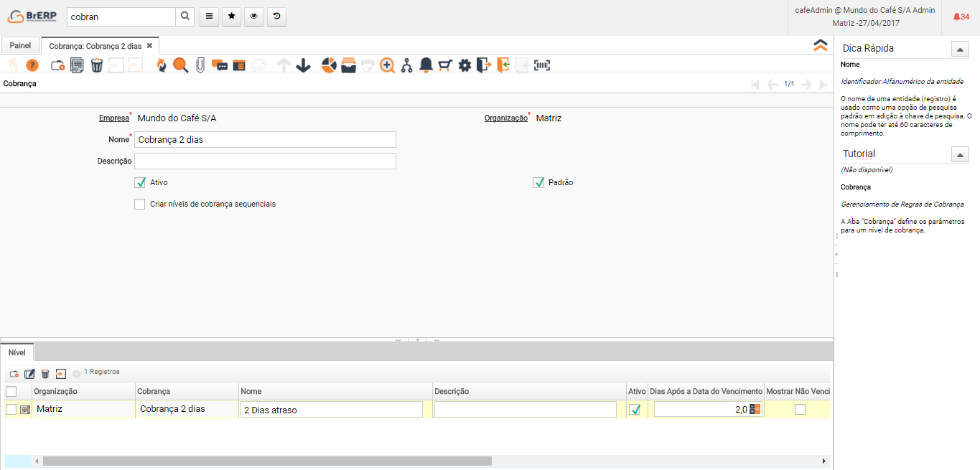
Task: Open the eye views button in header
Action: pos(254,17)
